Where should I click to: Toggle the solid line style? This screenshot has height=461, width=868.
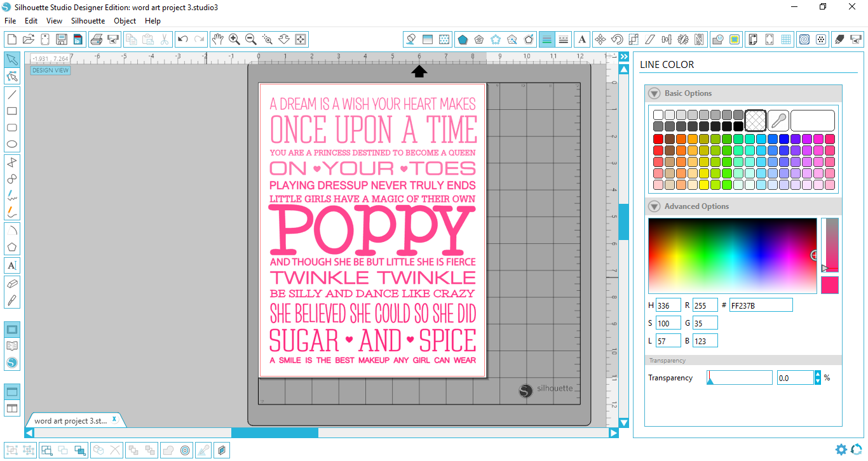pyautogui.click(x=546, y=39)
